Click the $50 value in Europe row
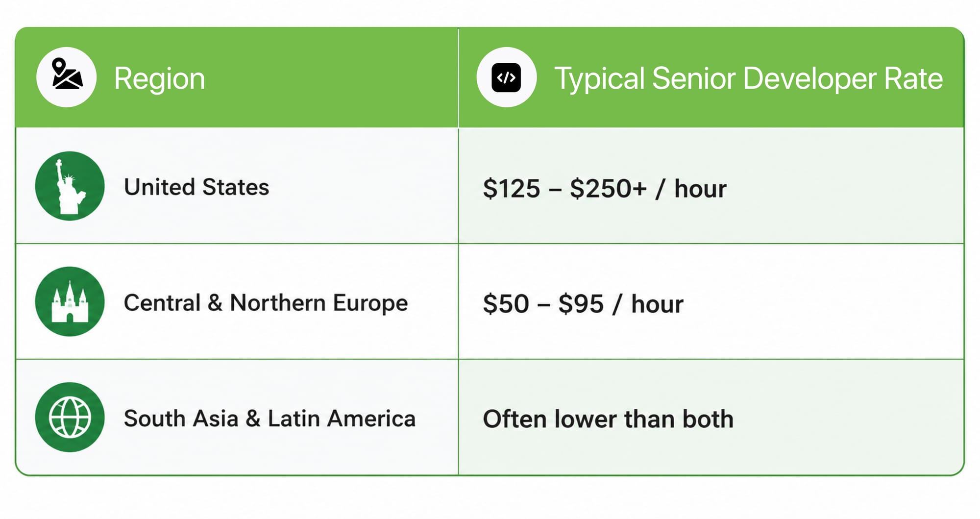 point(506,304)
